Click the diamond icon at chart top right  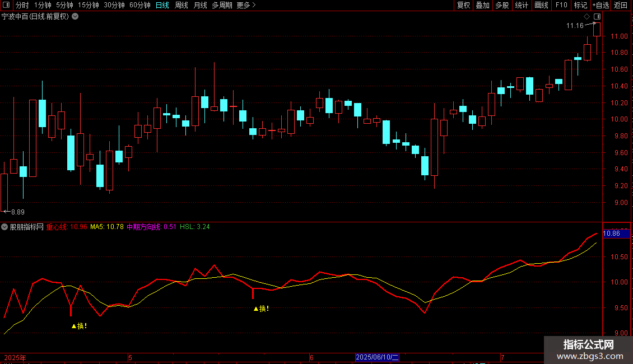(587, 17)
